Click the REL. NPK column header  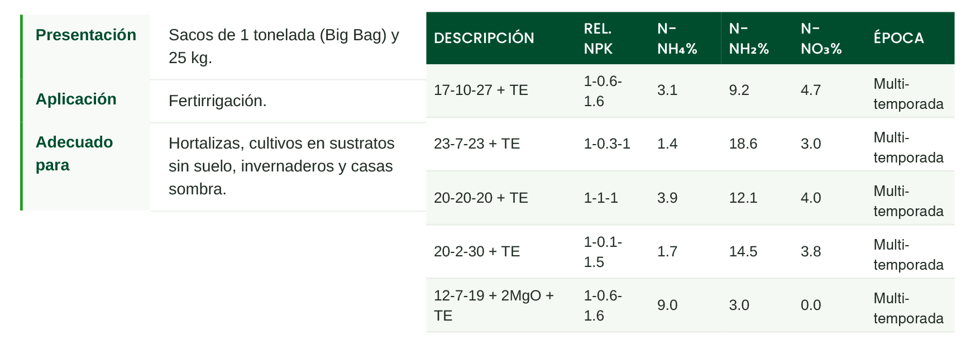[598, 38]
